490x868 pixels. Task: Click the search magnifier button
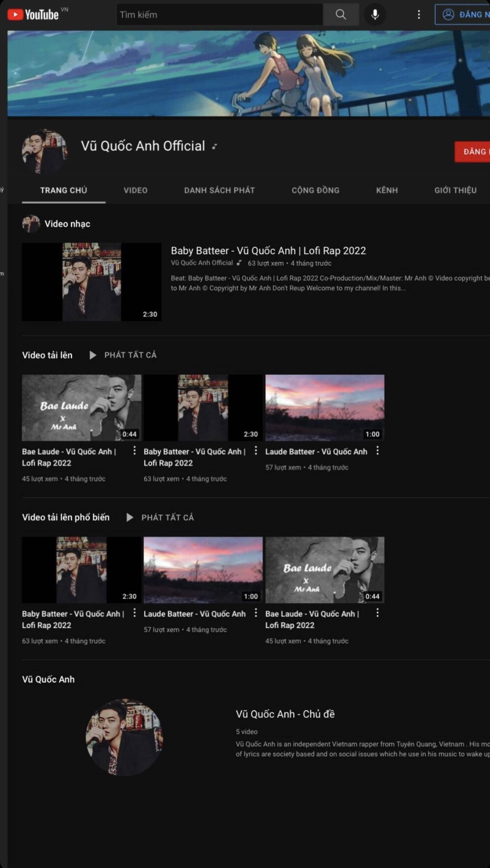pyautogui.click(x=340, y=15)
